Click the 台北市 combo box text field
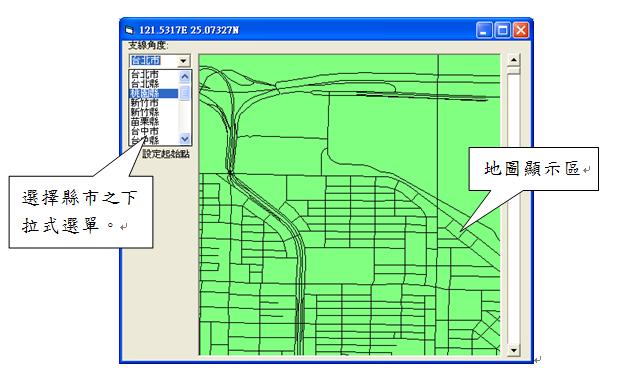Viewport: 617px width, 370px height. coord(153,61)
